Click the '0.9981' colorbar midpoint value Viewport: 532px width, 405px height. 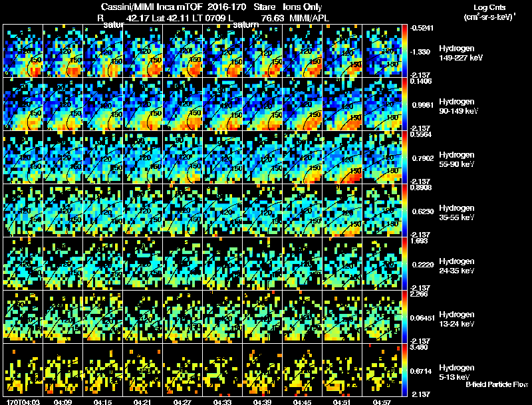(423, 105)
